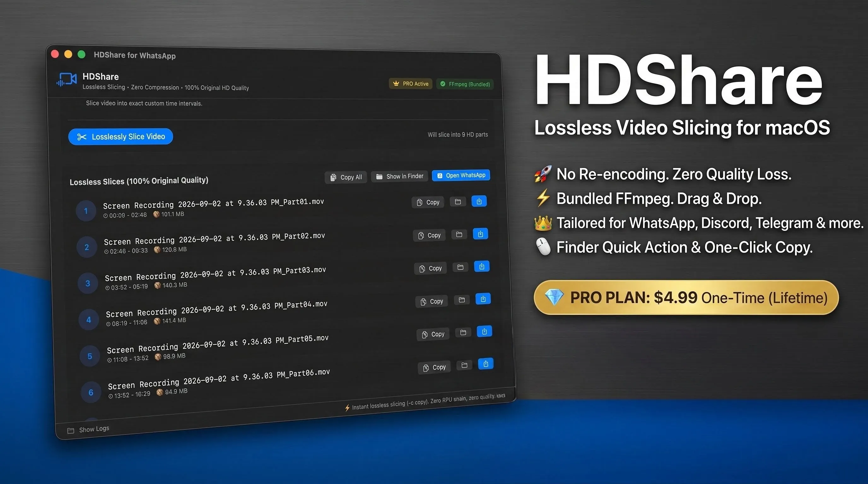Click the PRO PLAN $4.99 gold banner
Image resolution: width=868 pixels, height=484 pixels.
(686, 297)
